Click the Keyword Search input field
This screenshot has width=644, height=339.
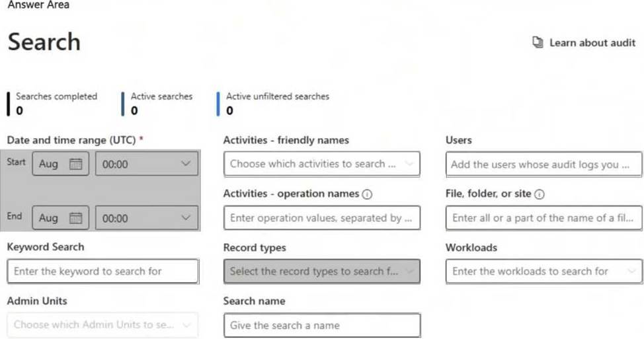tap(102, 271)
